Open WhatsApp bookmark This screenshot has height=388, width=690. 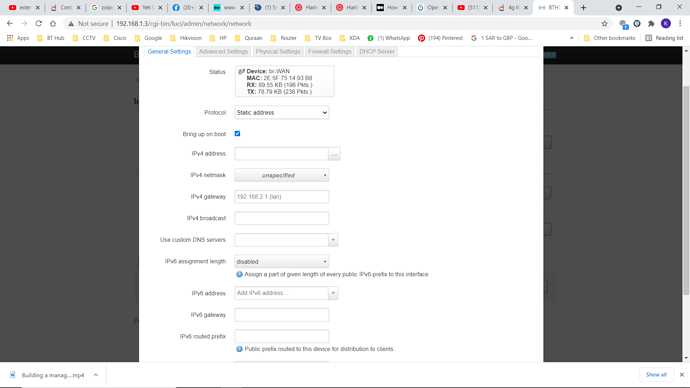point(389,38)
